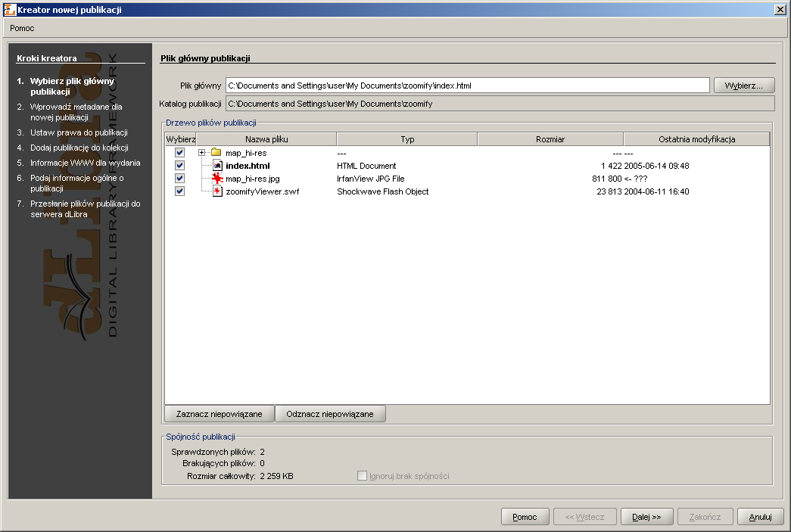Click the map_hi-res folder icon
Viewport: 791px width, 532px height.
tap(216, 153)
